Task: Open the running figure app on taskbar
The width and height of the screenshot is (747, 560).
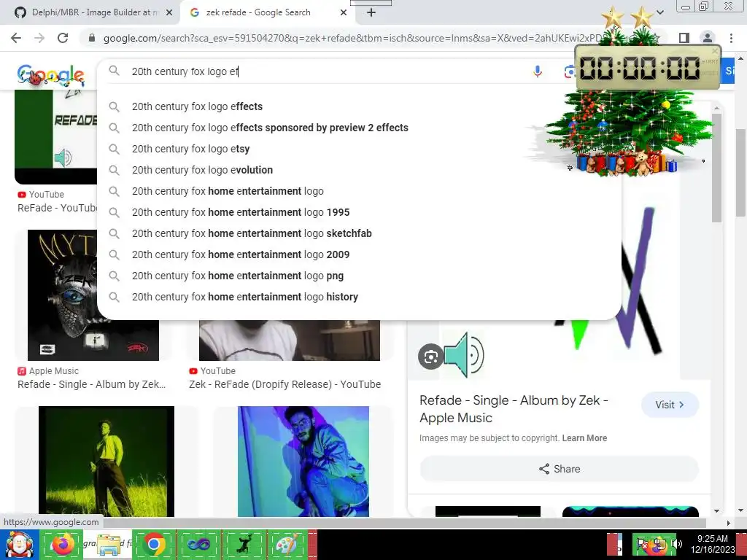Action: 244,544
